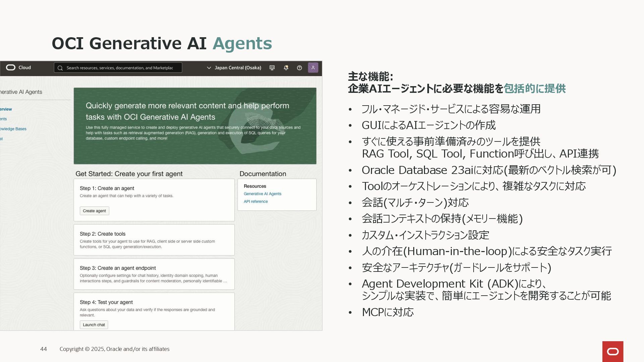Click the bullet MCPに対応

pyautogui.click(x=387, y=312)
